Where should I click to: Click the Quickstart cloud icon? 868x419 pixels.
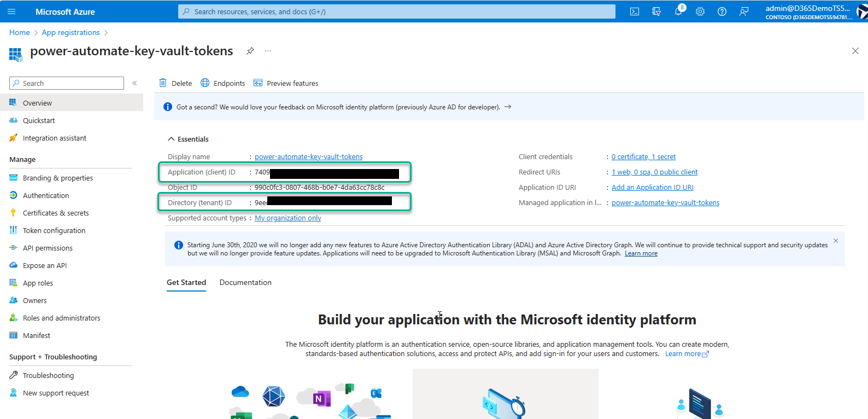[13, 120]
